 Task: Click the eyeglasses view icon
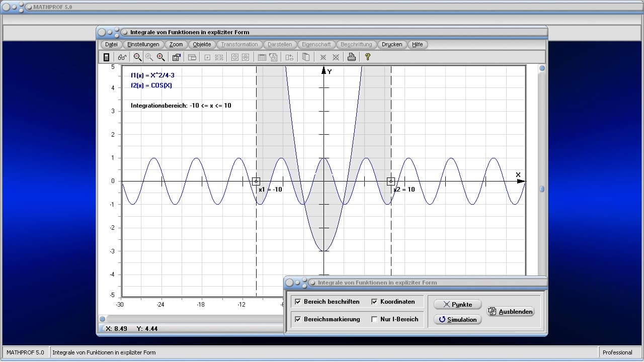pyautogui.click(x=122, y=57)
